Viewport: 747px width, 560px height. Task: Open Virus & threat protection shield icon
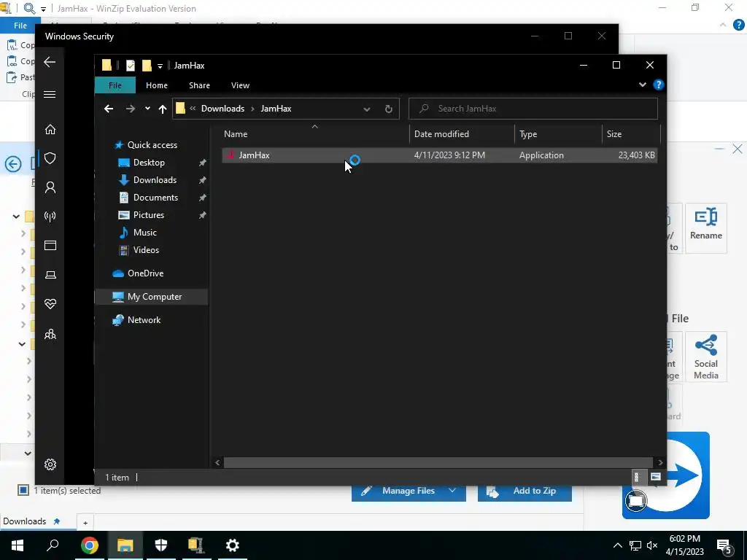pos(50,158)
